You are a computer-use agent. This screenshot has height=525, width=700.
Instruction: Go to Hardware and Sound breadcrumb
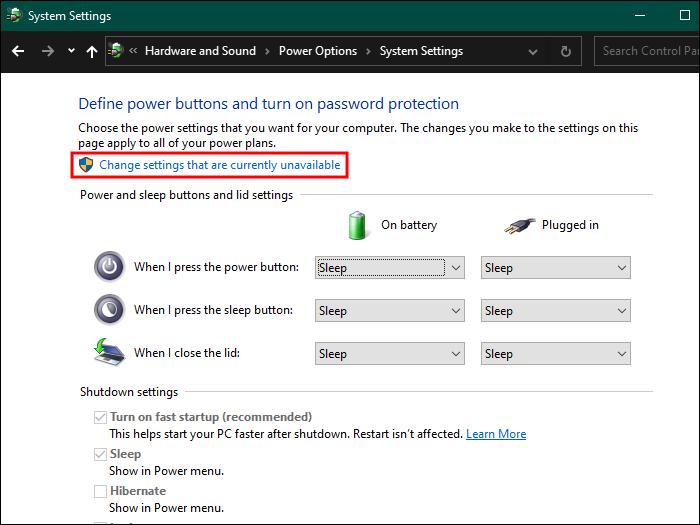pyautogui.click(x=200, y=51)
